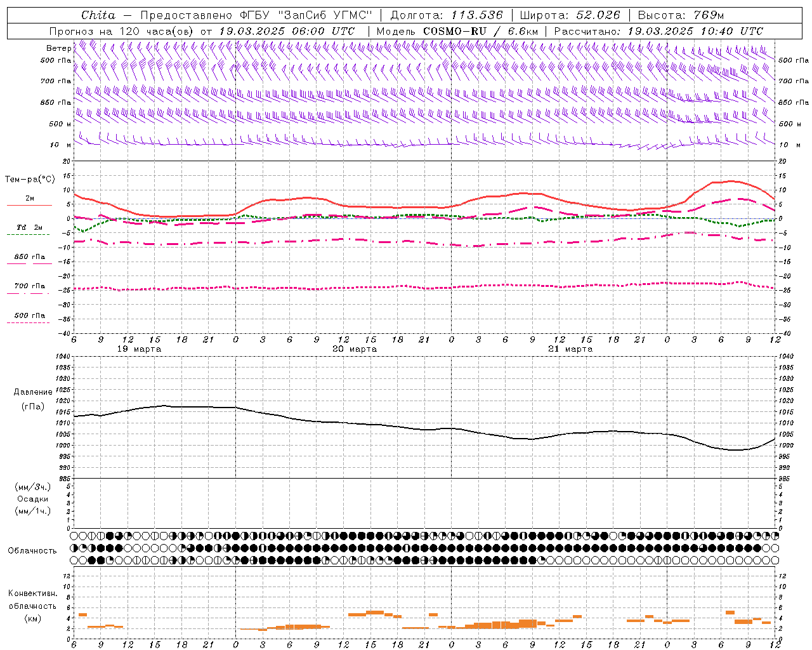Select the Широта: 52.026 header field
812x650 pixels.
click(x=570, y=15)
